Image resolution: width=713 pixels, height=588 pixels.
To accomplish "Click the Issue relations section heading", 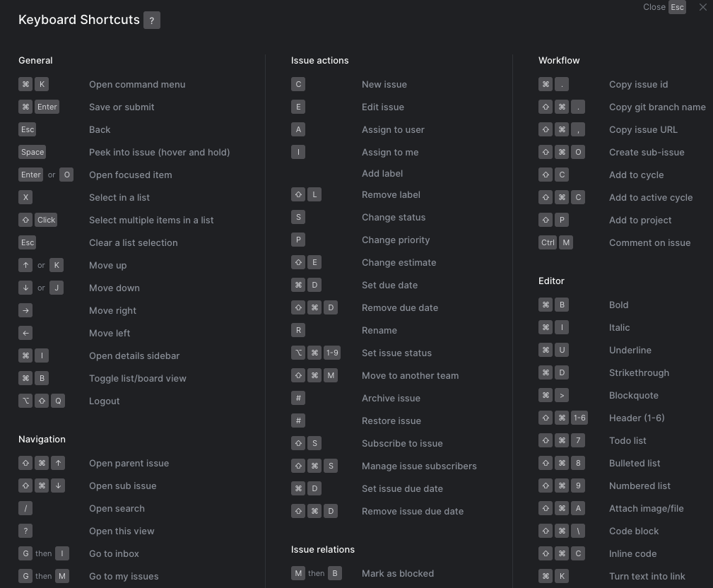I will point(323,549).
